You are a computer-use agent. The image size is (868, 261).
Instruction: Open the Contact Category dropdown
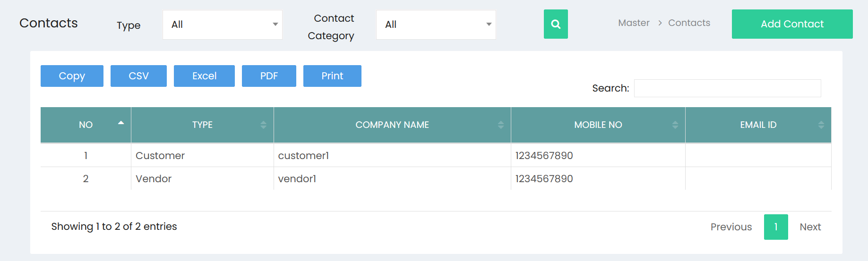pyautogui.click(x=436, y=25)
